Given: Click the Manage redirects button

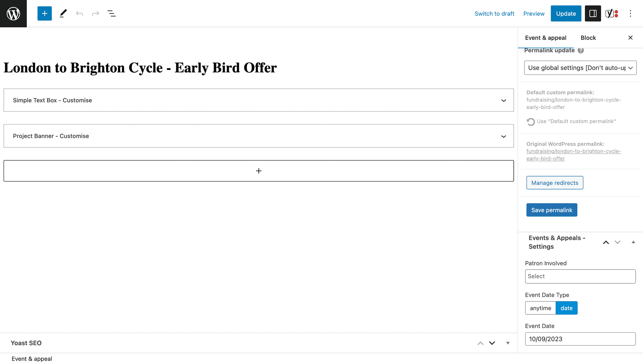Looking at the screenshot, I should pos(555,183).
